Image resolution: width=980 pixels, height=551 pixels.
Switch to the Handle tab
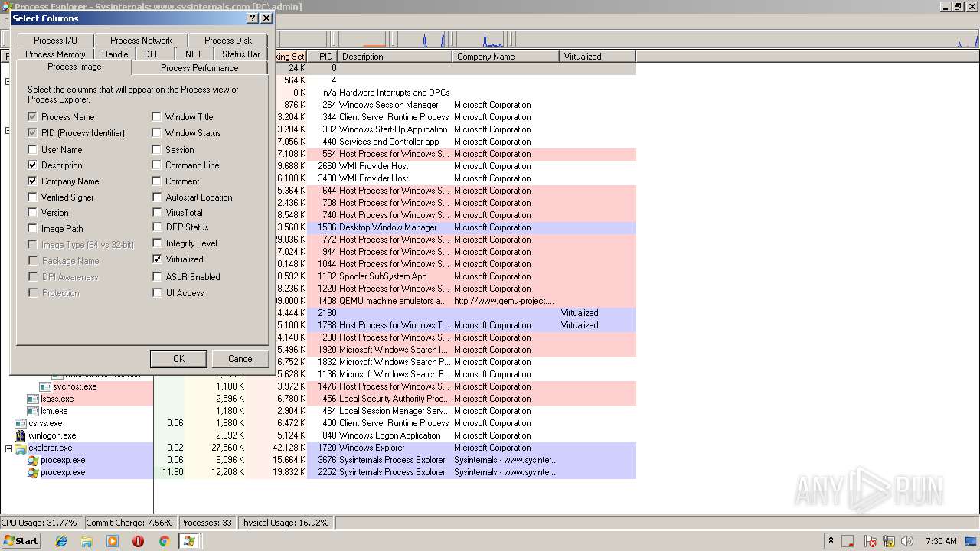tap(115, 54)
